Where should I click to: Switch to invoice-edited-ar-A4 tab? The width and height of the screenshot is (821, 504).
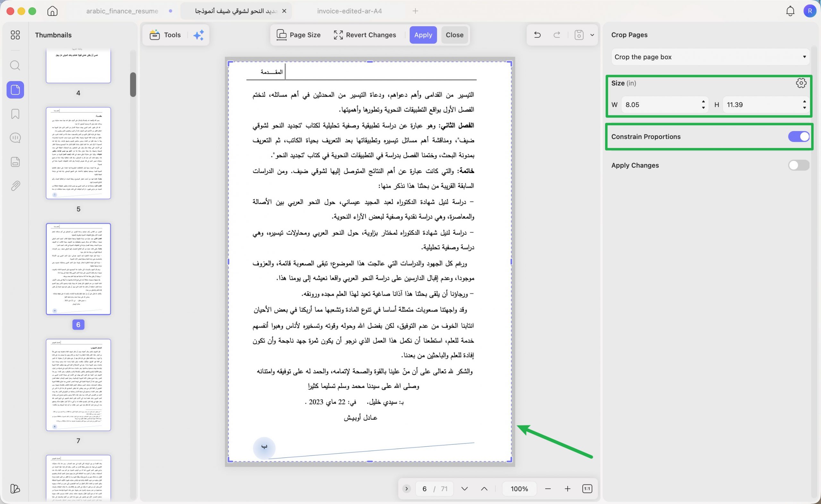[349, 11]
